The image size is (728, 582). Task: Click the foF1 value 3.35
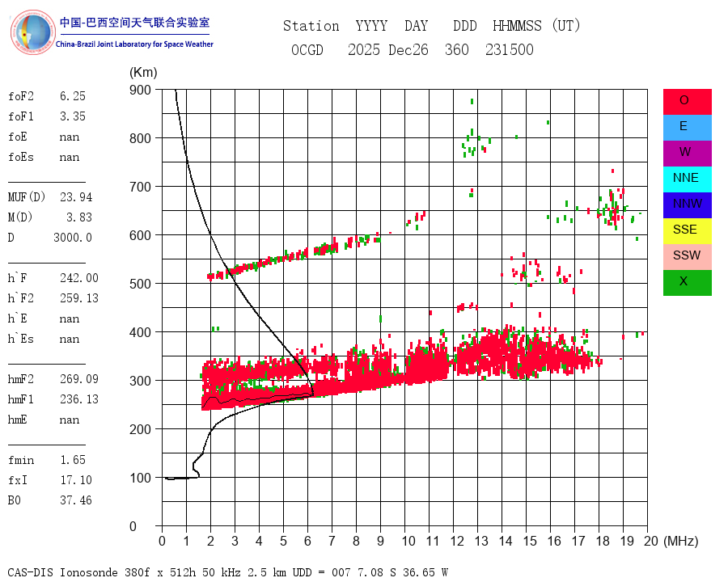pyautogui.click(x=73, y=116)
